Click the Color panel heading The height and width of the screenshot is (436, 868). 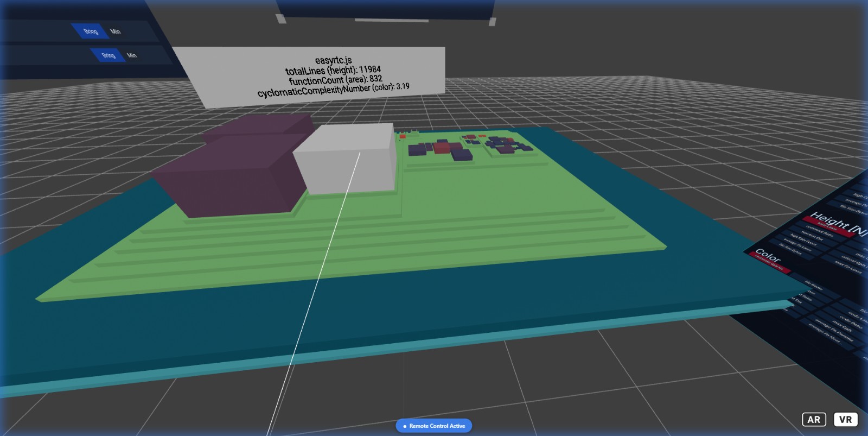point(768,255)
